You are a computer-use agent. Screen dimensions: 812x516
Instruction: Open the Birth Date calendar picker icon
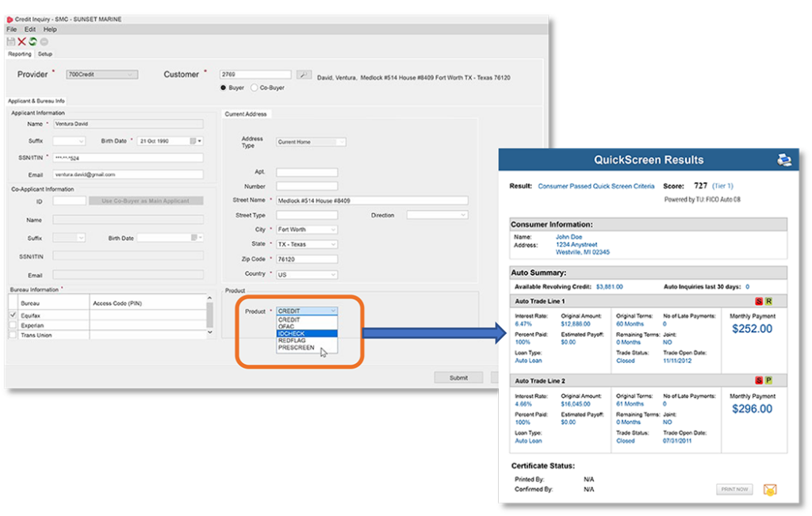click(193, 141)
